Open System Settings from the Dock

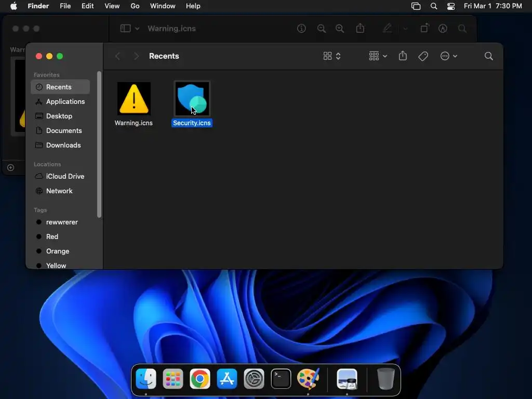(x=254, y=379)
